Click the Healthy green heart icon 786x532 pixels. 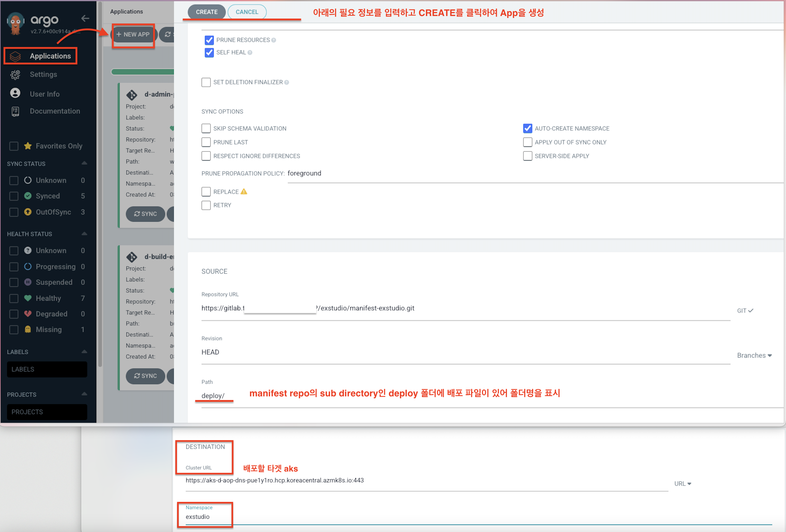tap(28, 298)
